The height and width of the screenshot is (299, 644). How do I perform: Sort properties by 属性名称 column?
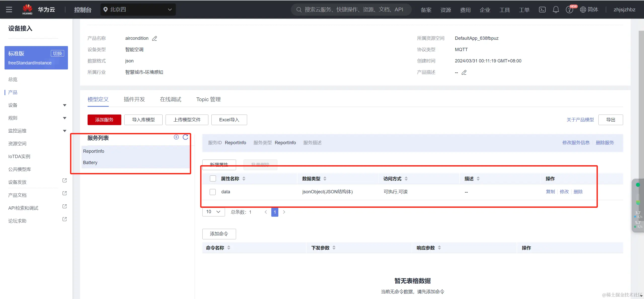[x=244, y=178]
